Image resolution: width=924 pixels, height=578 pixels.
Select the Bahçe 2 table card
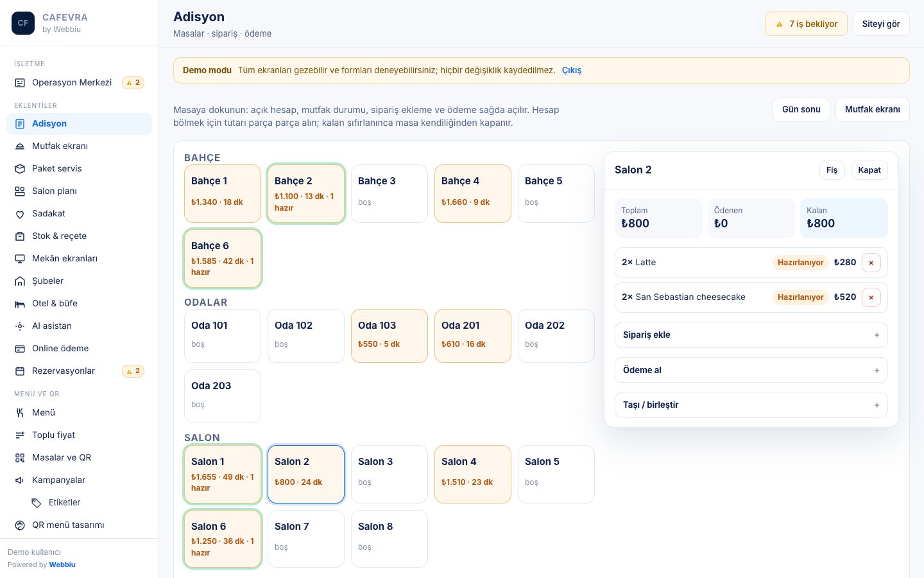click(306, 193)
